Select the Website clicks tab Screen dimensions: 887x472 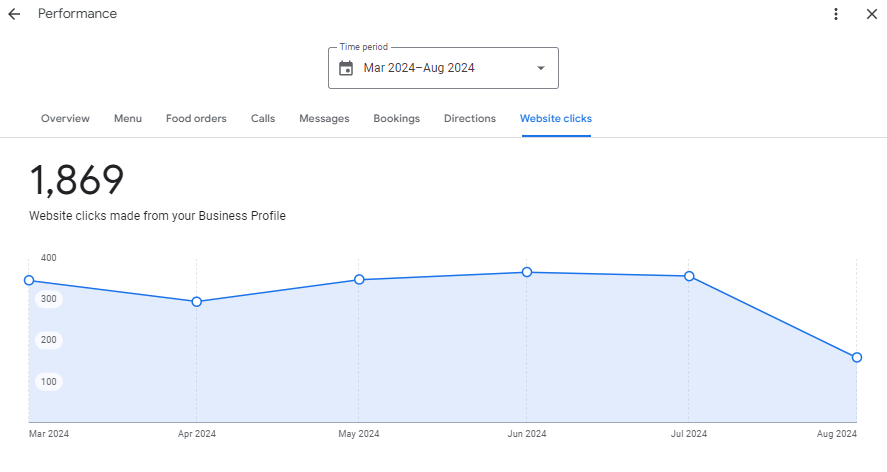pos(555,118)
